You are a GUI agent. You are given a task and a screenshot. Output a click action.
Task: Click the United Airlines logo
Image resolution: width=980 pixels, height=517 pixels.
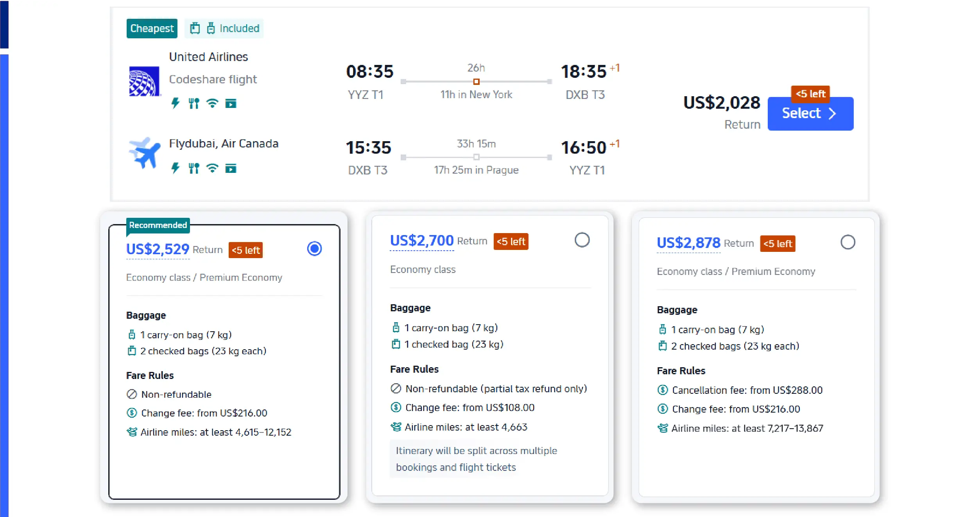tap(144, 81)
